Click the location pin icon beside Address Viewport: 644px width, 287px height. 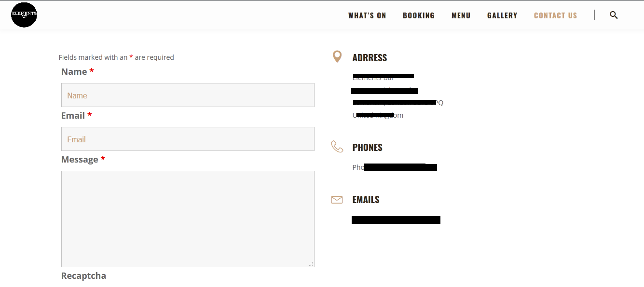[x=337, y=56]
